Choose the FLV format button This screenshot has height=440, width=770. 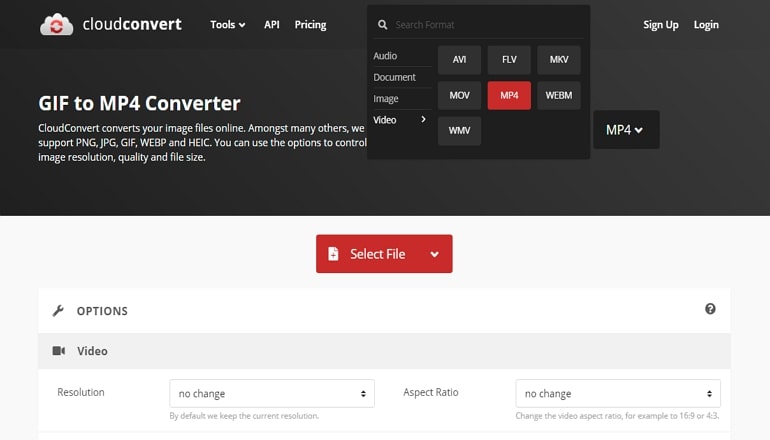(x=509, y=60)
